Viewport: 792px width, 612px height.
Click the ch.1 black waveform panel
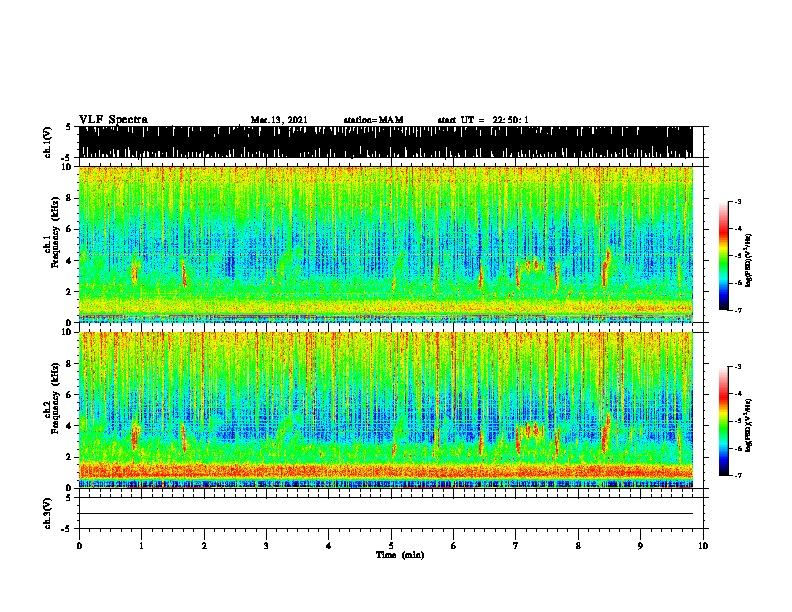386,142
